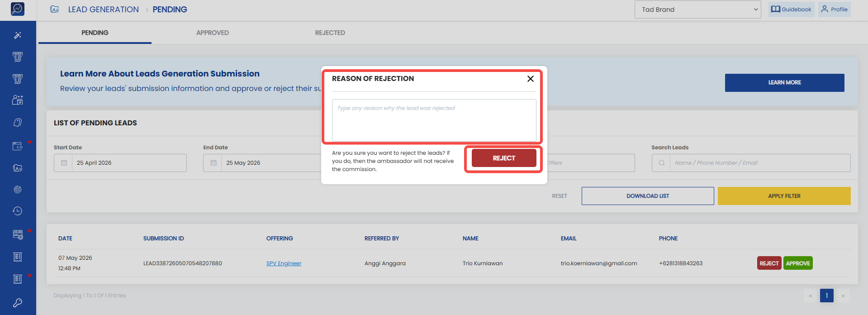Click the rejection reason text area
The width and height of the screenshot is (868, 315).
(434, 120)
